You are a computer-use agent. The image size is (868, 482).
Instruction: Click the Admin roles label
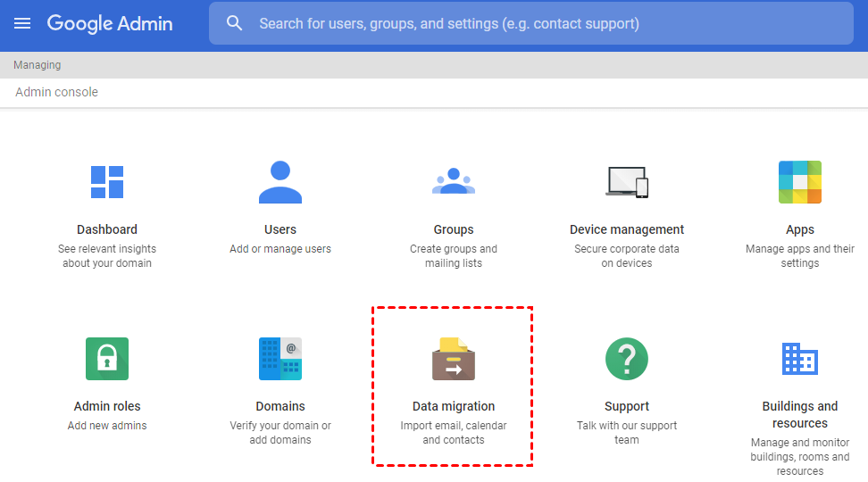[x=107, y=406]
